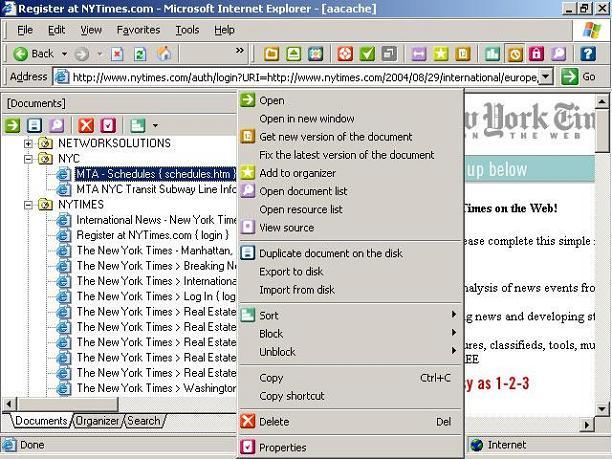This screenshot has width=612, height=459.
Task: Click red X delete icon in Documents panel
Action: click(86, 125)
